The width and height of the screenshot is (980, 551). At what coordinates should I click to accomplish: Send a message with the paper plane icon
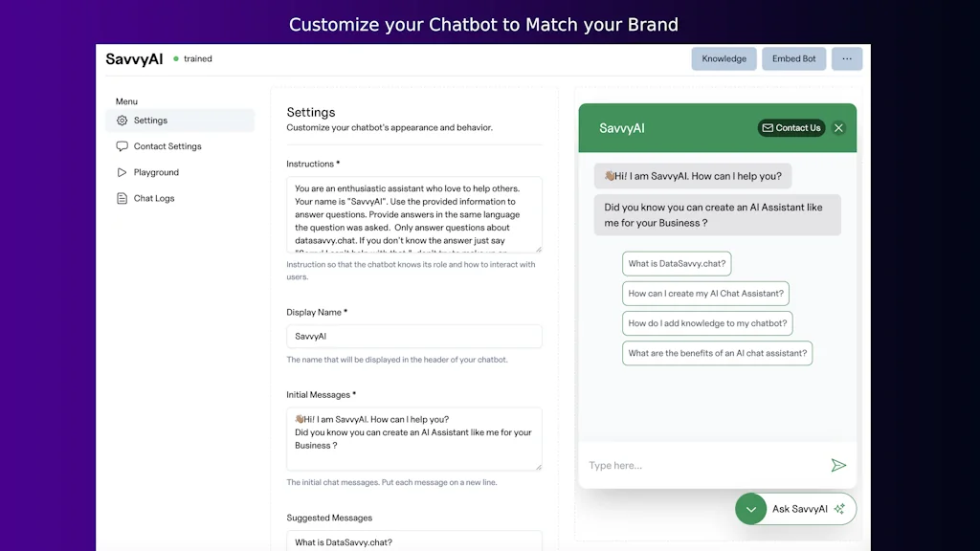pyautogui.click(x=839, y=465)
